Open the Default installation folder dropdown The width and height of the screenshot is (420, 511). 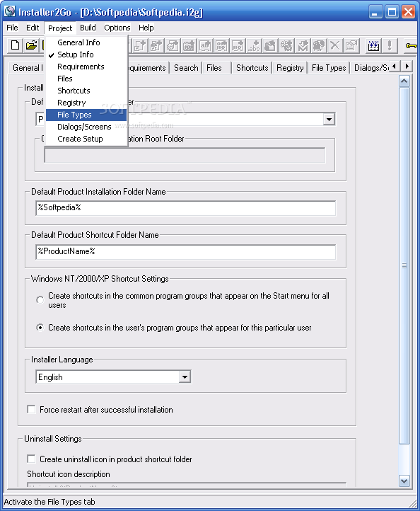(x=329, y=120)
